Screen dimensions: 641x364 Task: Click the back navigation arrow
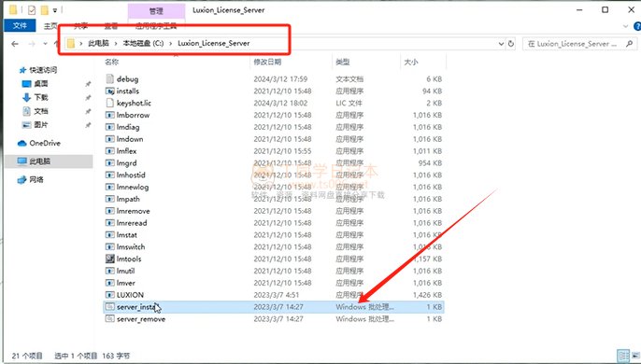15,44
